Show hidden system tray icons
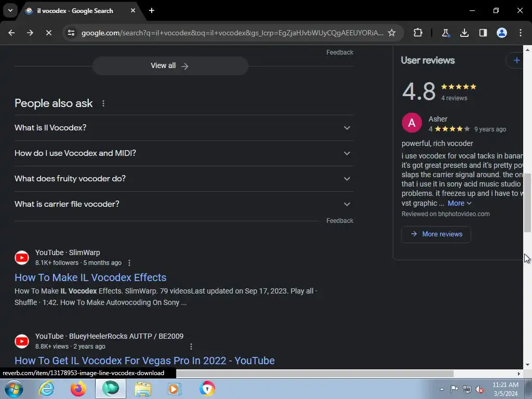The height and width of the screenshot is (399, 532). 442,389
